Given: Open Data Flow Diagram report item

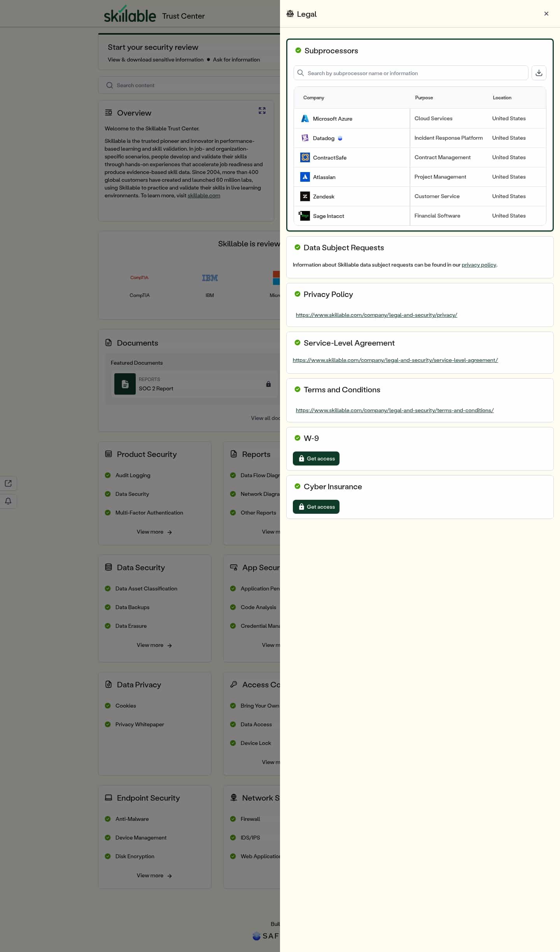Looking at the screenshot, I should point(260,475).
